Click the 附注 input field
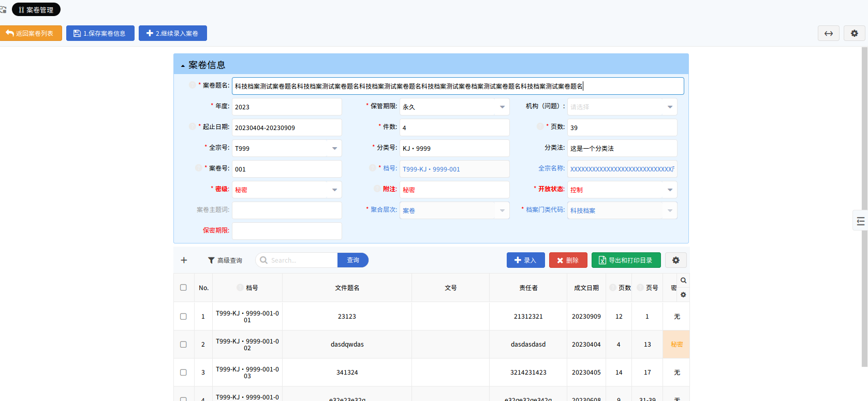 pos(454,190)
